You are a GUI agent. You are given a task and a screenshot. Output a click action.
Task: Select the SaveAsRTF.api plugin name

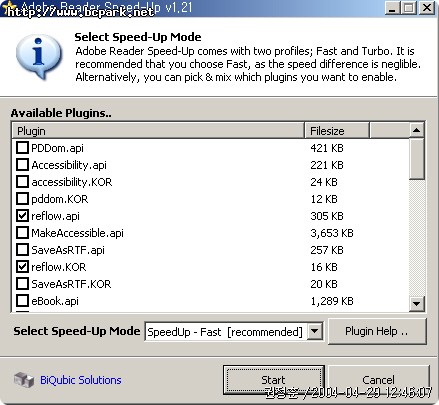tap(68, 250)
